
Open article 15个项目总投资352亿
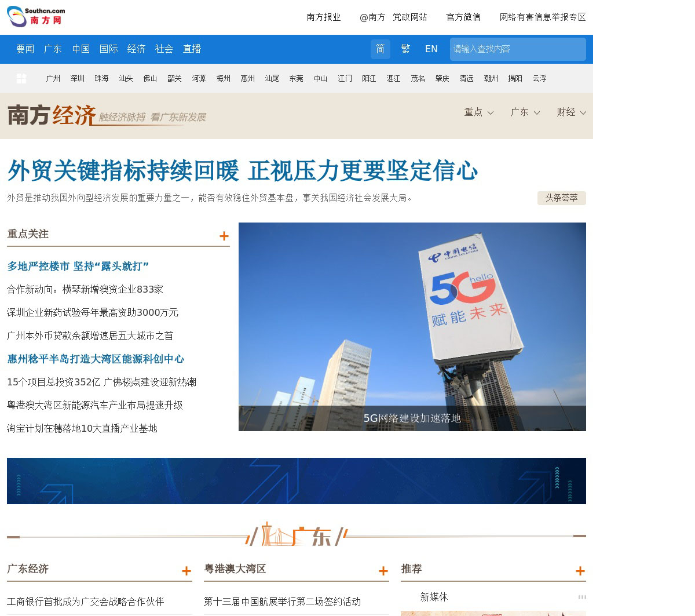click(101, 382)
